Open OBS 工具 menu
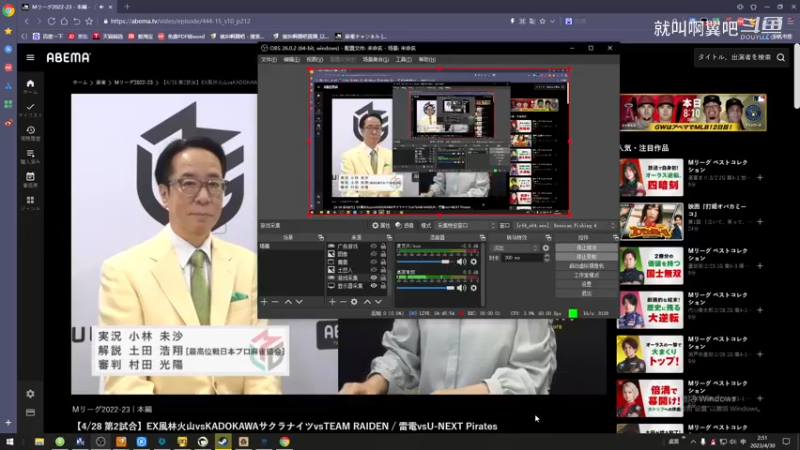 403,60
